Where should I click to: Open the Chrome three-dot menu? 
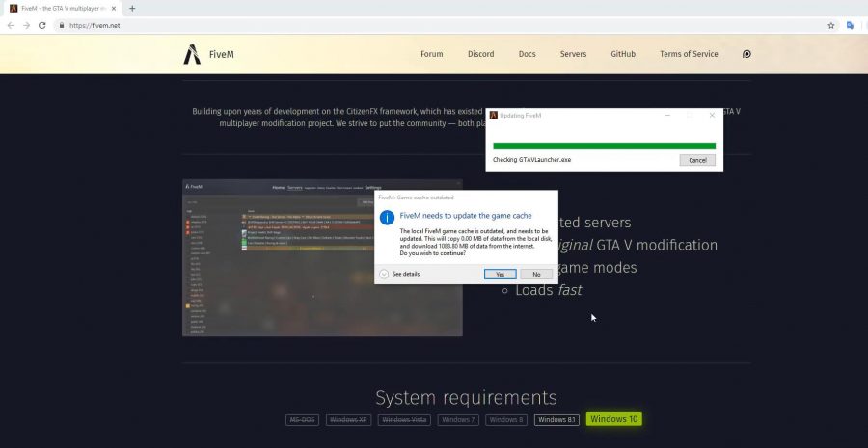863,25
